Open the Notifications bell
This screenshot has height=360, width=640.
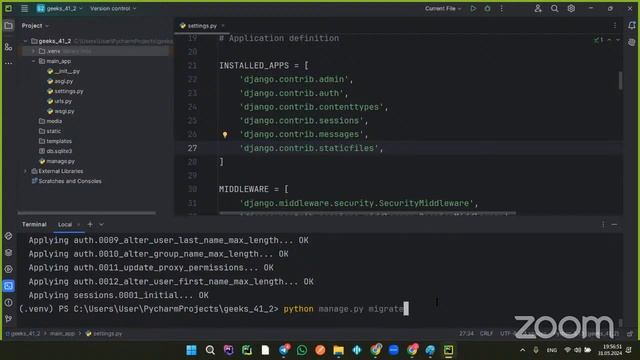pyautogui.click(x=632, y=26)
